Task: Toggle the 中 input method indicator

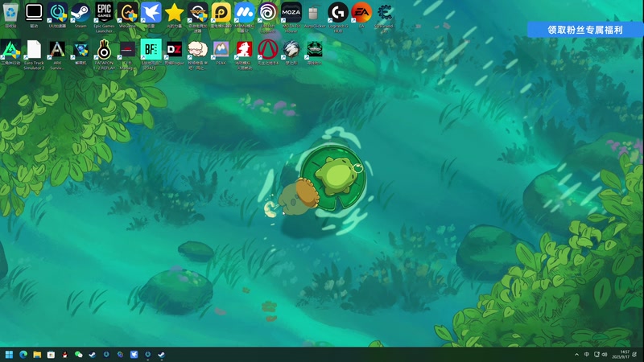Action: [x=587, y=355]
